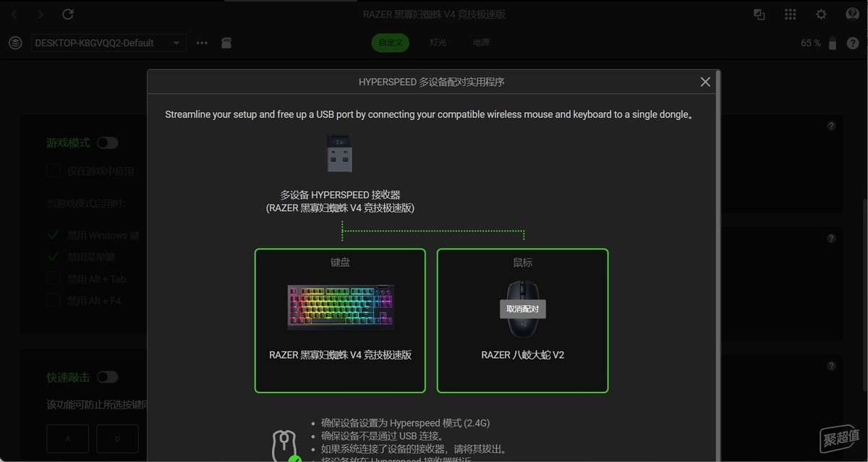This screenshot has width=868, height=462.
Task: Click the battery icon next to 65 %
Action: [833, 43]
